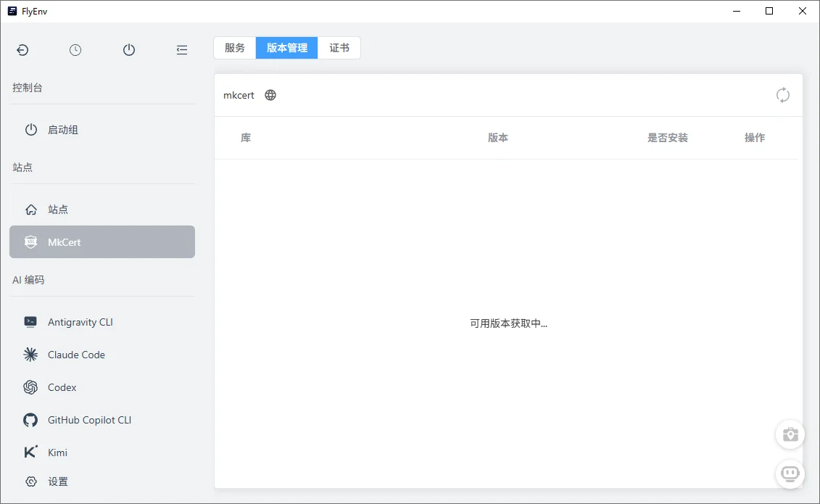Open mkcert website via globe icon

pyautogui.click(x=270, y=95)
